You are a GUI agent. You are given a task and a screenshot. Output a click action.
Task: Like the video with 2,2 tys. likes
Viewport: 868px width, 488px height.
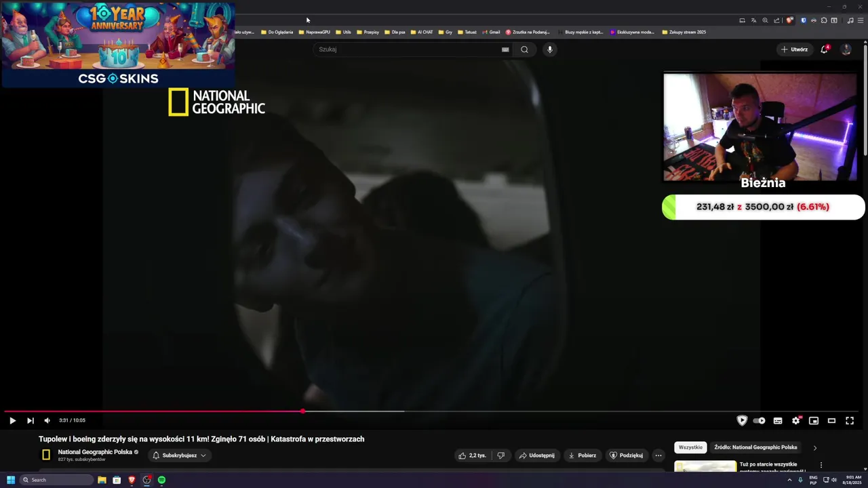pos(472,455)
